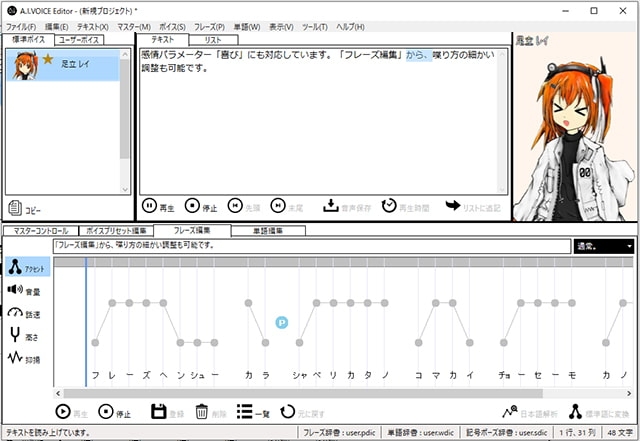Open the 通常。 sentence-ending style dropdown
Image resolution: width=640 pixels, height=441 pixels.
[x=604, y=246]
